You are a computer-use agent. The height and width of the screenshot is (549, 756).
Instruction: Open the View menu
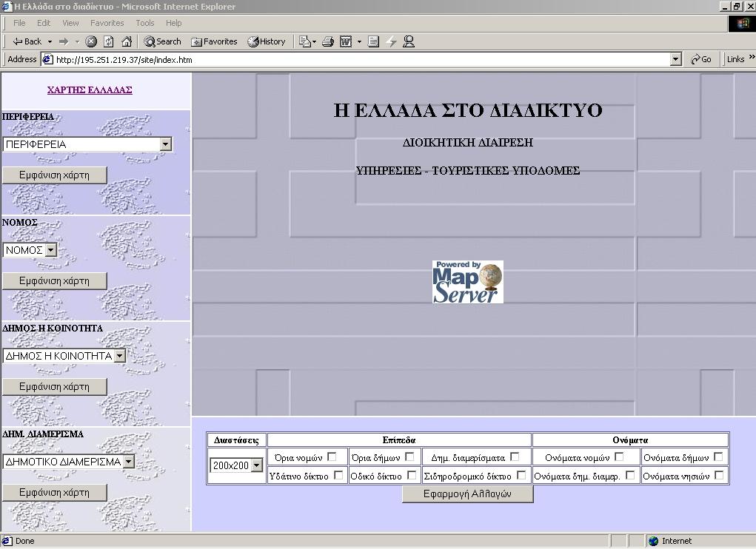pos(70,23)
